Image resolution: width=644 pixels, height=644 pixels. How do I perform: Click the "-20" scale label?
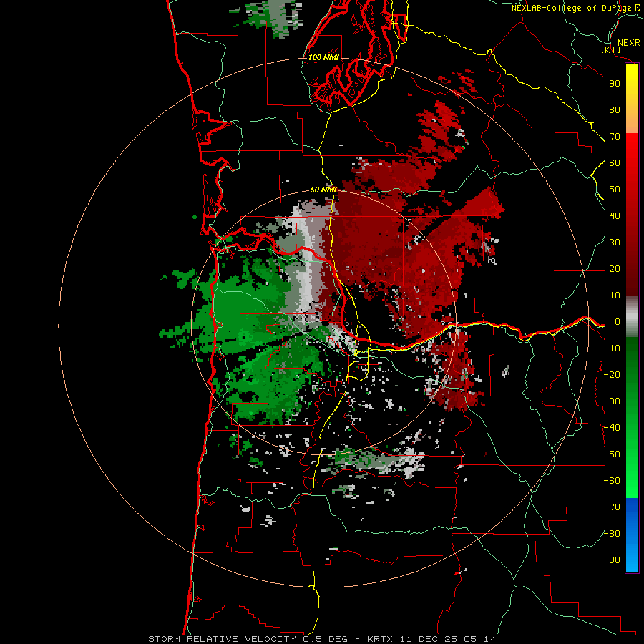(x=612, y=374)
